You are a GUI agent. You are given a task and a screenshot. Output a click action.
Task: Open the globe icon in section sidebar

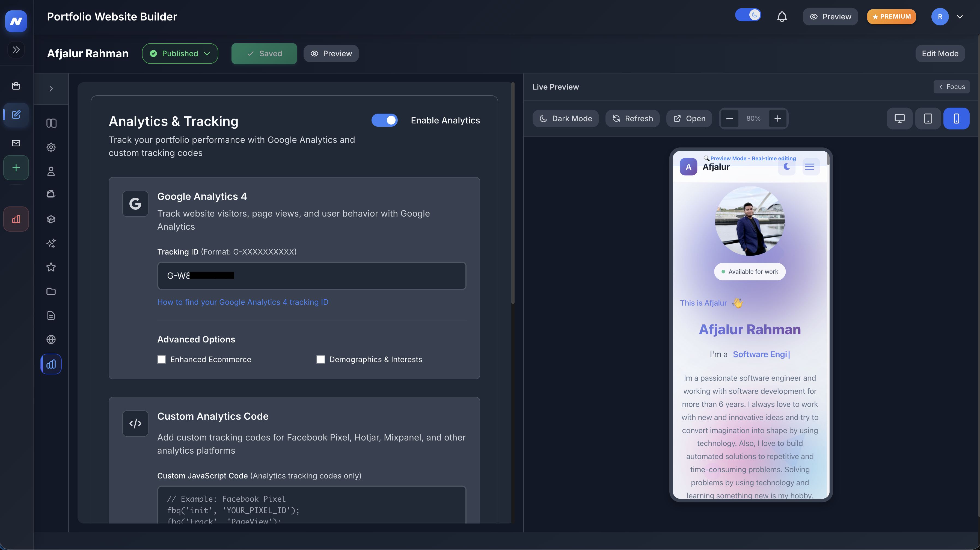click(51, 339)
